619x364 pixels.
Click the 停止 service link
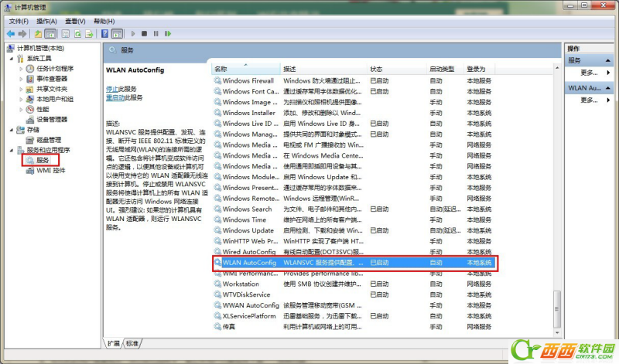pyautogui.click(x=112, y=89)
